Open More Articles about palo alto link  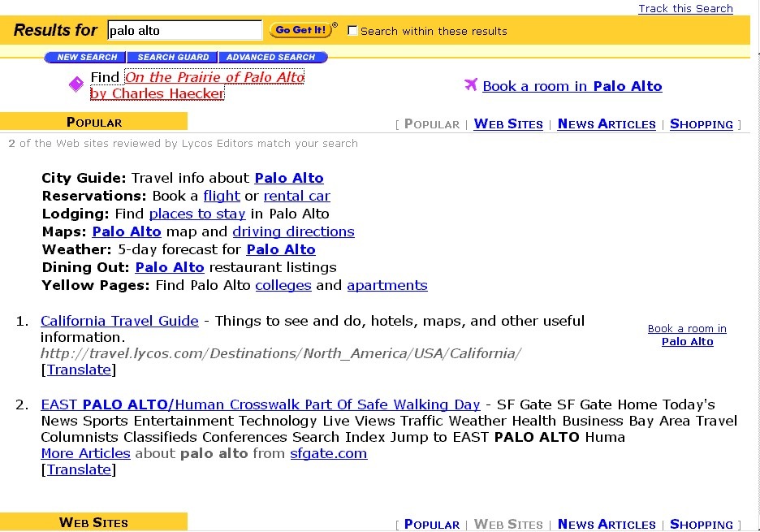pyautogui.click(x=85, y=453)
